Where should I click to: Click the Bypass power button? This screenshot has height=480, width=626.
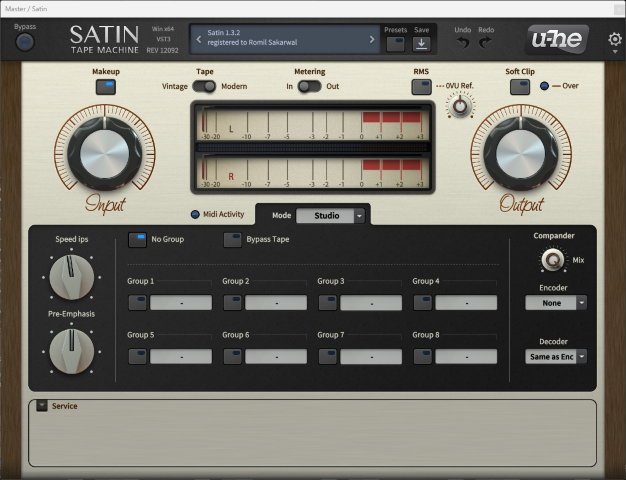pyautogui.click(x=25, y=42)
